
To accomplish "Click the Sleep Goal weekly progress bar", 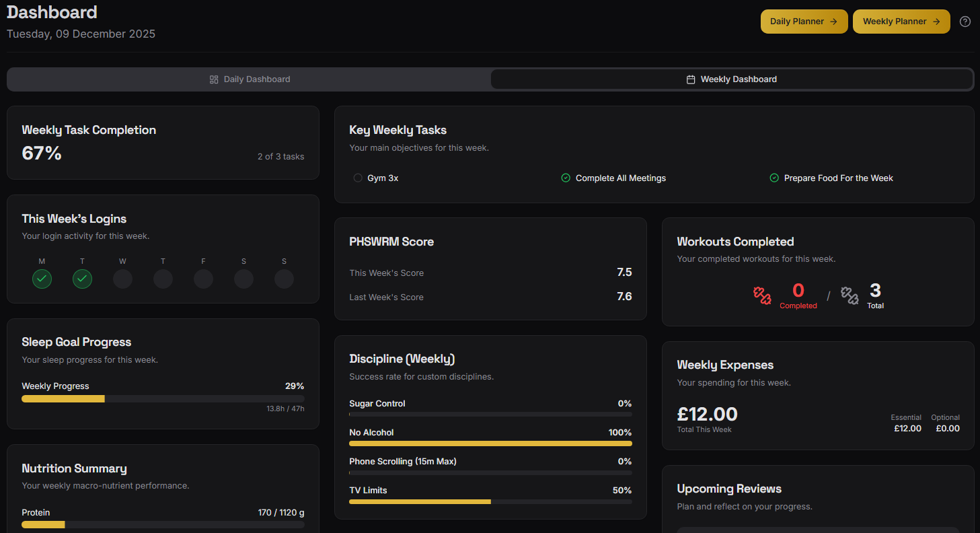I will pos(163,398).
